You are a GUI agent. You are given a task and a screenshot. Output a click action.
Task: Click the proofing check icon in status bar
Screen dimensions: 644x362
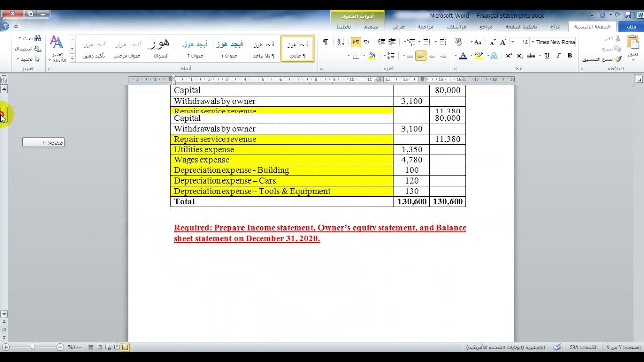point(557,347)
